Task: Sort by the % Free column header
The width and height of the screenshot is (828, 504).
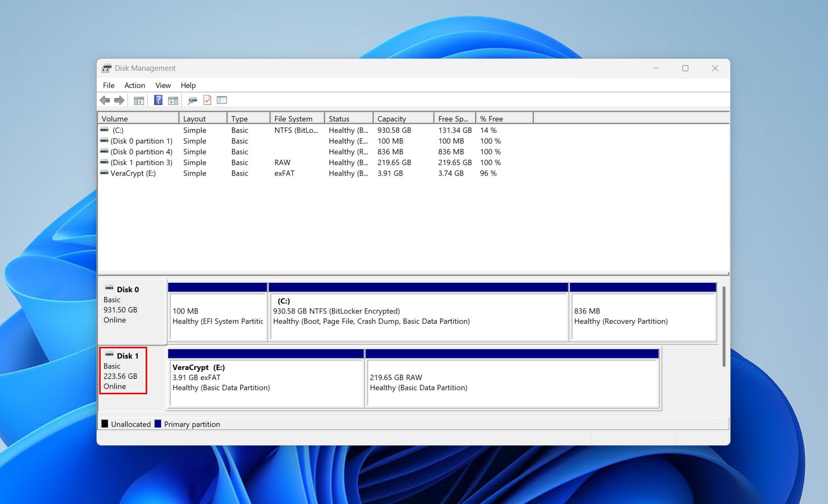Action: click(x=504, y=118)
